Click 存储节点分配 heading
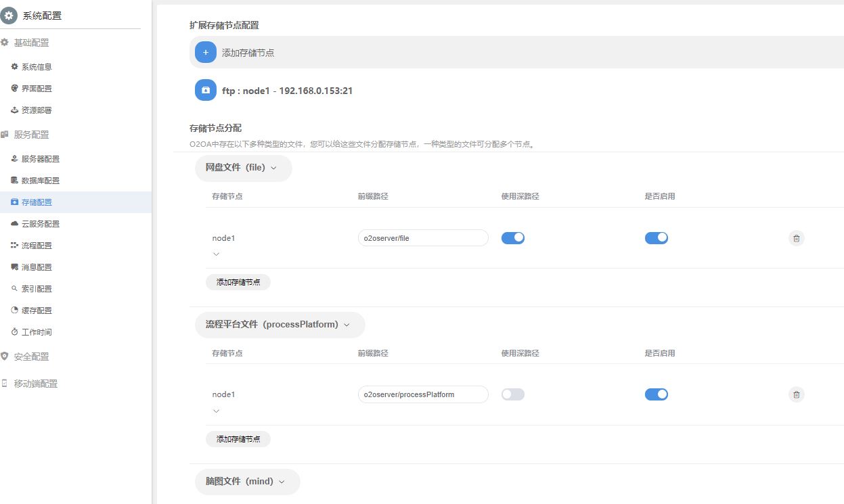This screenshot has height=504, width=844. pos(215,128)
